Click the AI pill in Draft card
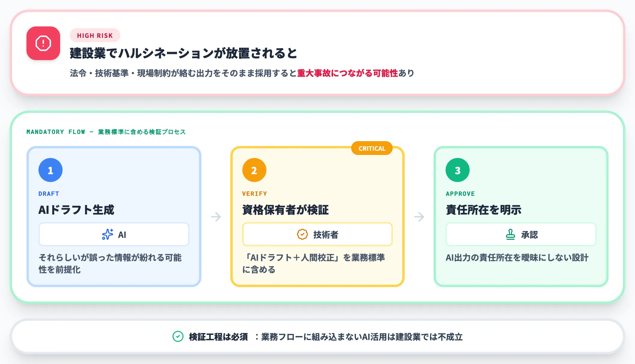635x364 pixels. pyautogui.click(x=114, y=234)
